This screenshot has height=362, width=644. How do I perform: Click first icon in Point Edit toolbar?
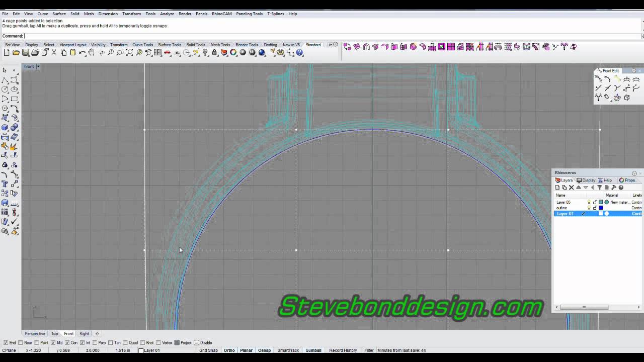tap(598, 79)
